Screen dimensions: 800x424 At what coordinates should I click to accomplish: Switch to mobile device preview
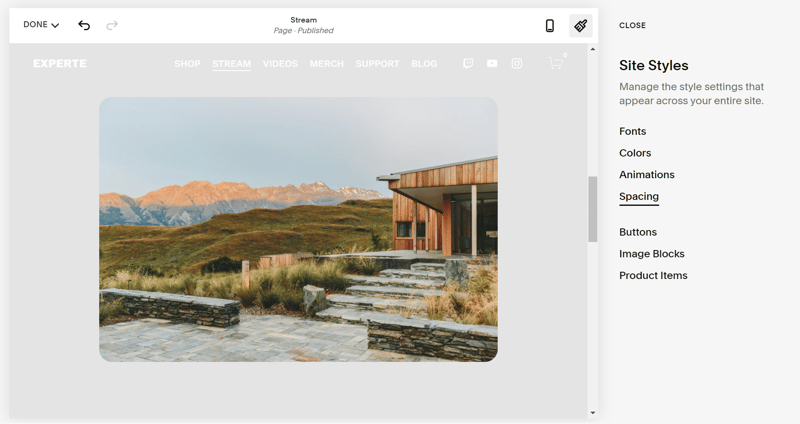coord(549,26)
